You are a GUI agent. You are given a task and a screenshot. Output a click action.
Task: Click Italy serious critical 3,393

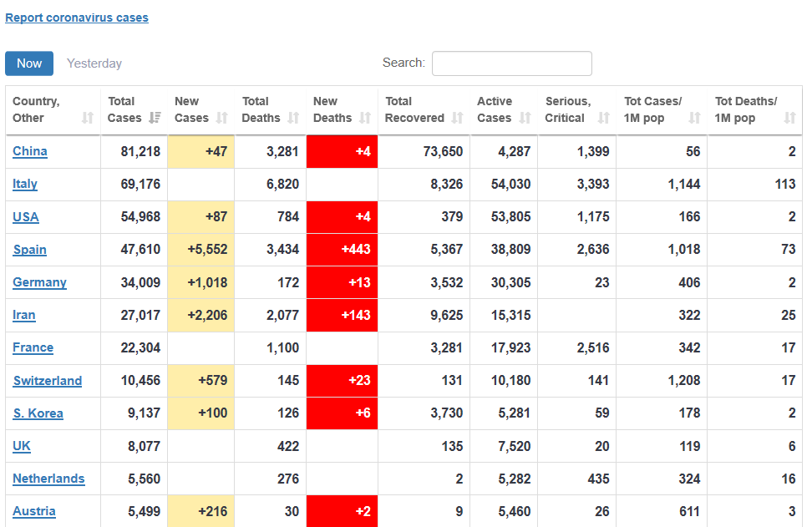[x=593, y=184]
